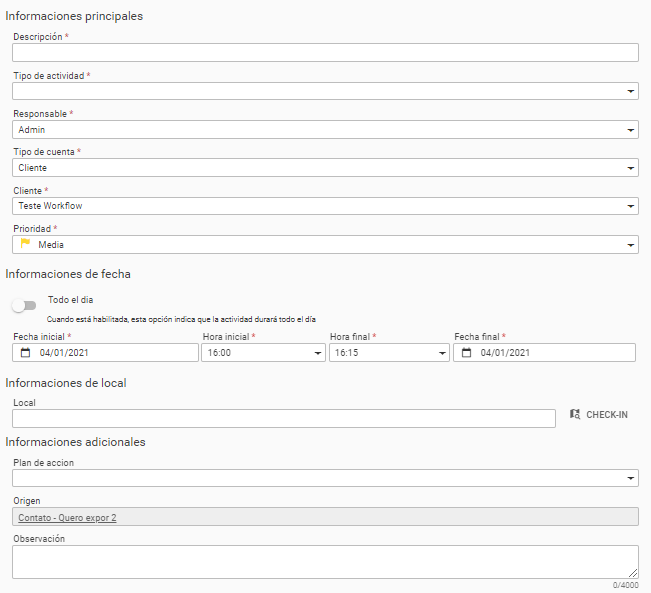This screenshot has width=651, height=593.
Task: Click the Fecha final calendar icon
Action: (x=467, y=353)
